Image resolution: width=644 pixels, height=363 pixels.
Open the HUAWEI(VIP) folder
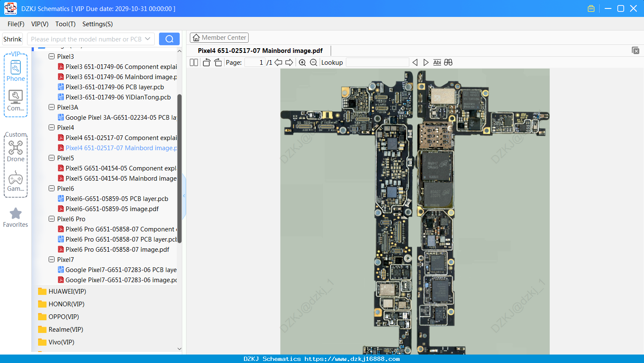click(62, 291)
